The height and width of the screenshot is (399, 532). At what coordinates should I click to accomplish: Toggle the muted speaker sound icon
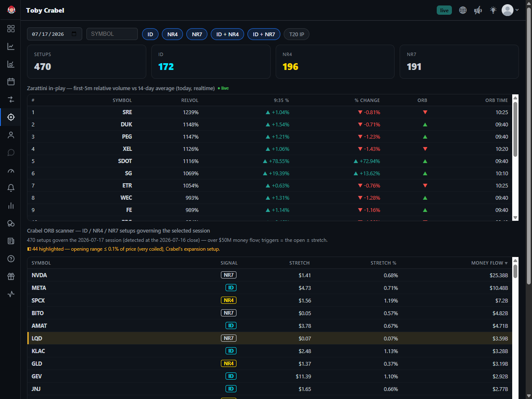[478, 10]
